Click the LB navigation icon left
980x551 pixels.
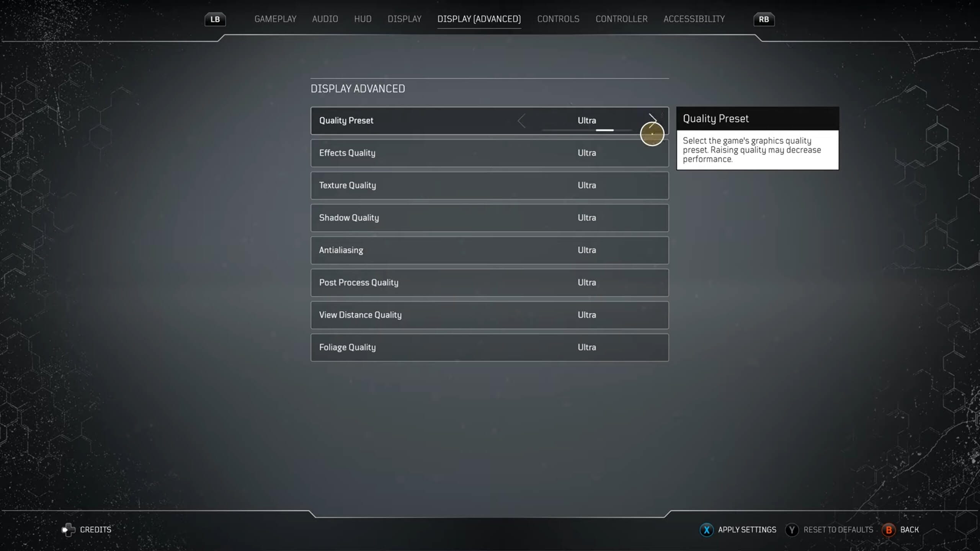point(216,19)
